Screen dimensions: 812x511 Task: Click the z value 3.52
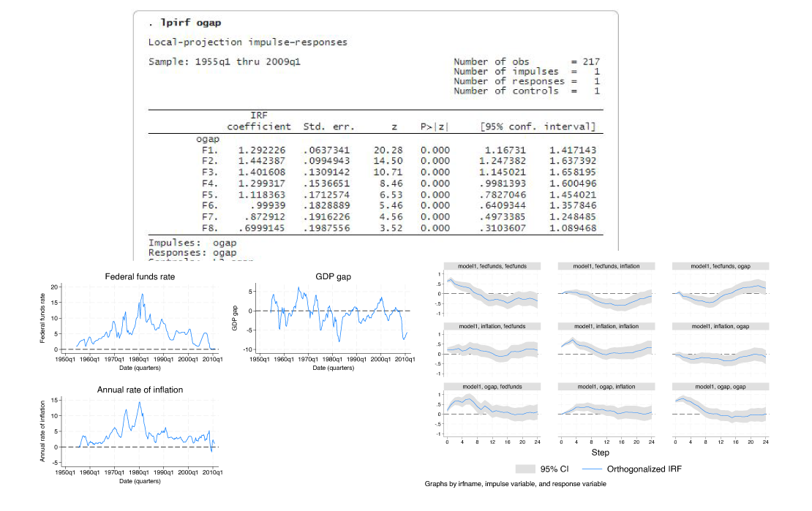391,228
